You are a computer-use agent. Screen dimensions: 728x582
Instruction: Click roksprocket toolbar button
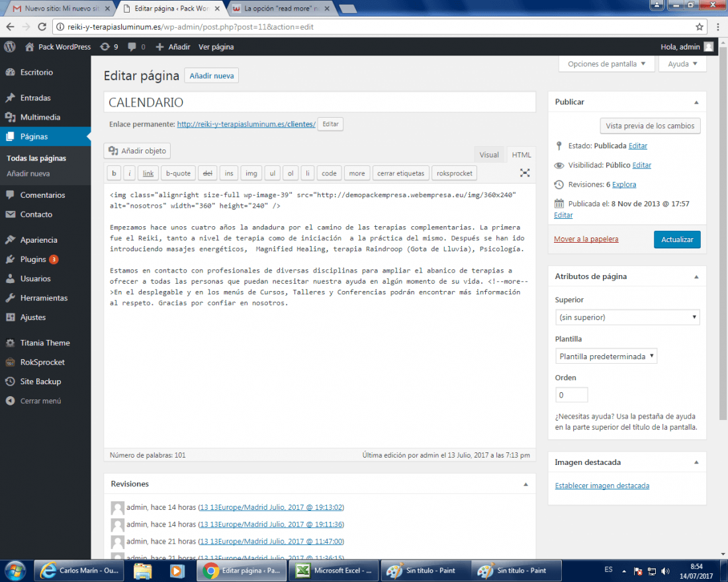pyautogui.click(x=454, y=173)
